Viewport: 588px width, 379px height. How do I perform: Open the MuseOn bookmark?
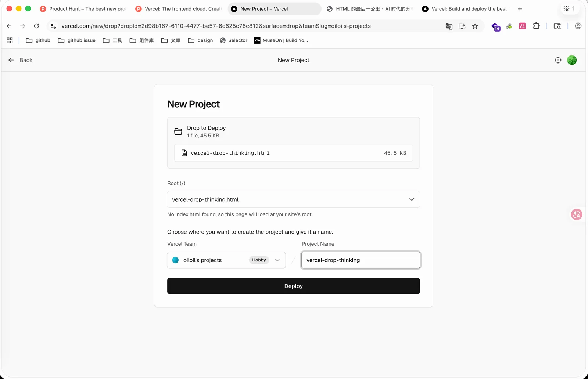click(281, 40)
